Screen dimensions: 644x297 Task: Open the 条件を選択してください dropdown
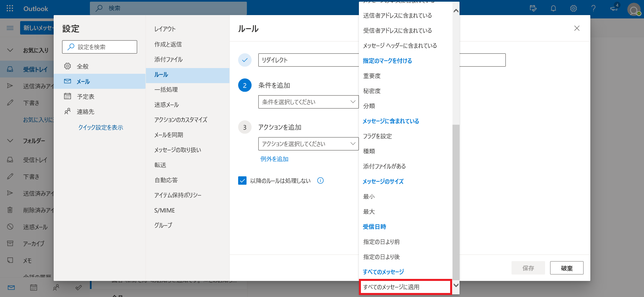(x=308, y=102)
